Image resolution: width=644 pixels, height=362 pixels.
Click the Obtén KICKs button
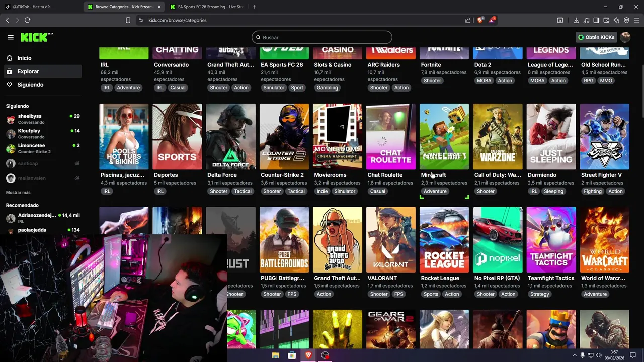tap(596, 37)
